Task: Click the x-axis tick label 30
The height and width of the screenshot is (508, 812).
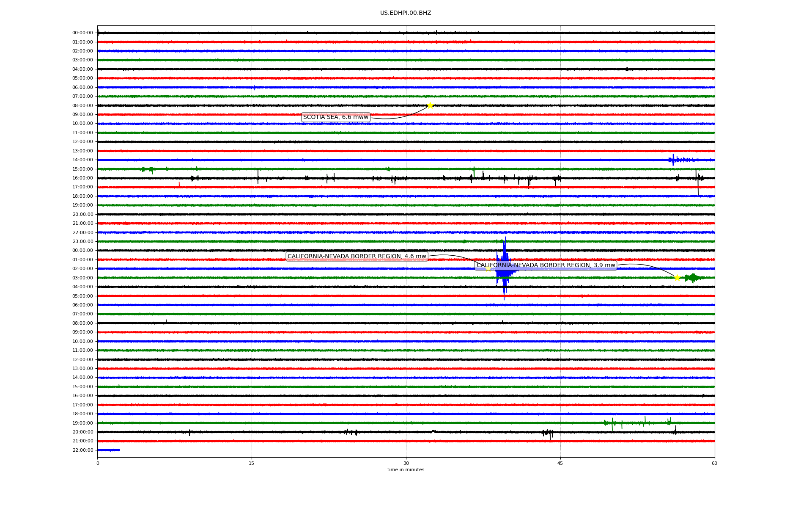Action: (406, 463)
